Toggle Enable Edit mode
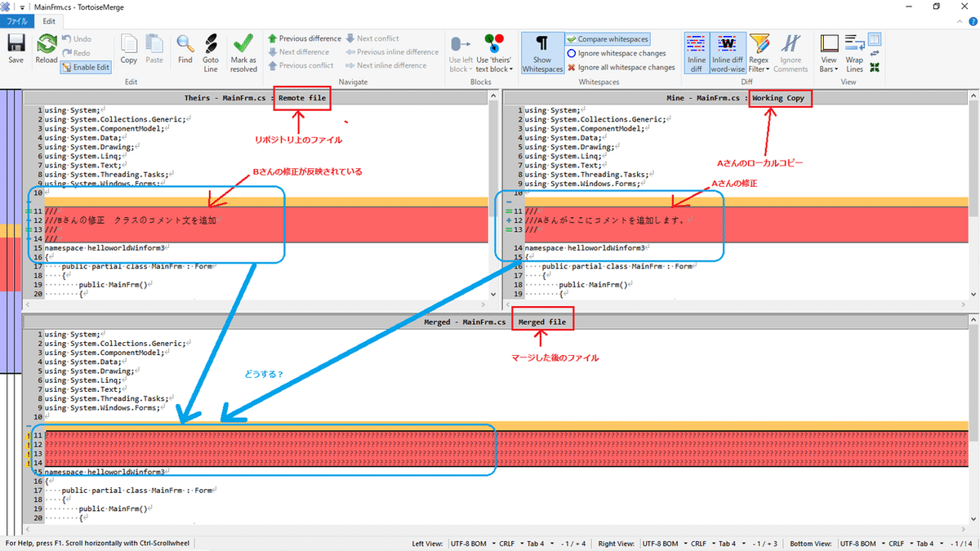This screenshot has height=551, width=980. [86, 67]
